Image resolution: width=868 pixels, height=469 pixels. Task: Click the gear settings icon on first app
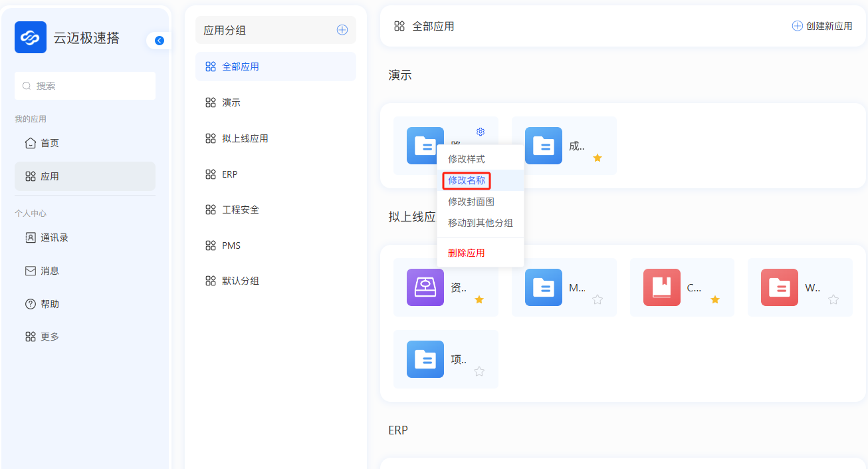(x=481, y=132)
